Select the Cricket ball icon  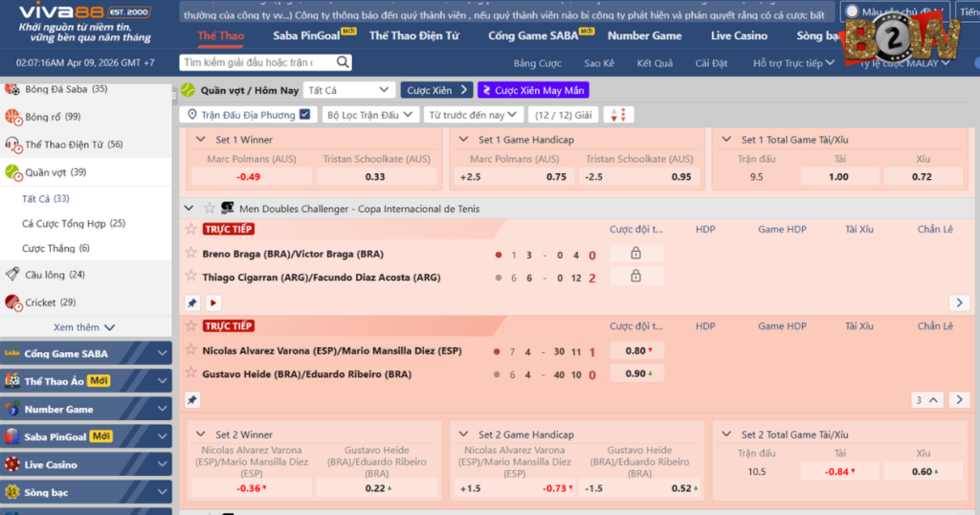click(12, 302)
